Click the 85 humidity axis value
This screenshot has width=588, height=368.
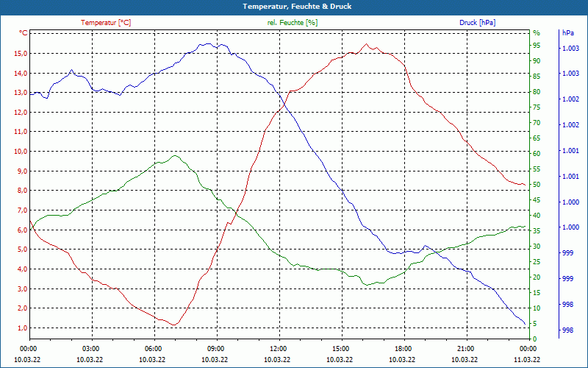[x=537, y=77]
